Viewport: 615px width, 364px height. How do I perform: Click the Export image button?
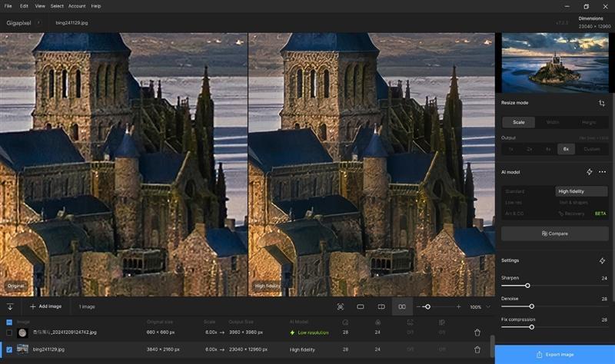554,354
